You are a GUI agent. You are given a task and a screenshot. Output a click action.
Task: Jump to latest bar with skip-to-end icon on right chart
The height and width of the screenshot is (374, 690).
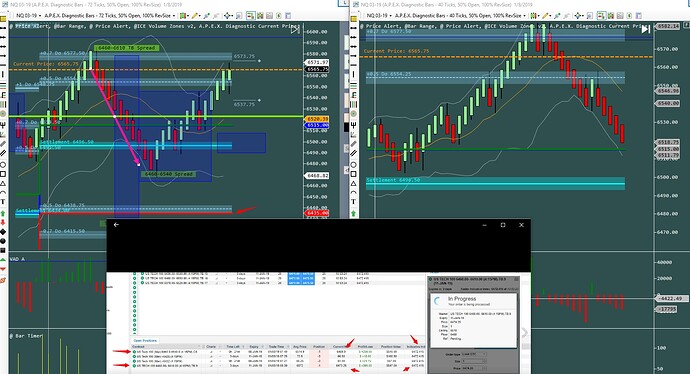click(646, 29)
